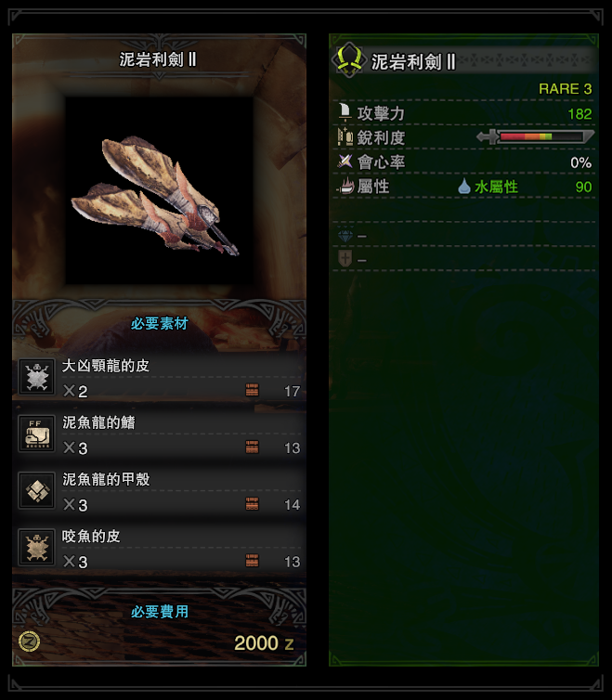Click the attack power icon beside 攻擊力

(x=345, y=113)
